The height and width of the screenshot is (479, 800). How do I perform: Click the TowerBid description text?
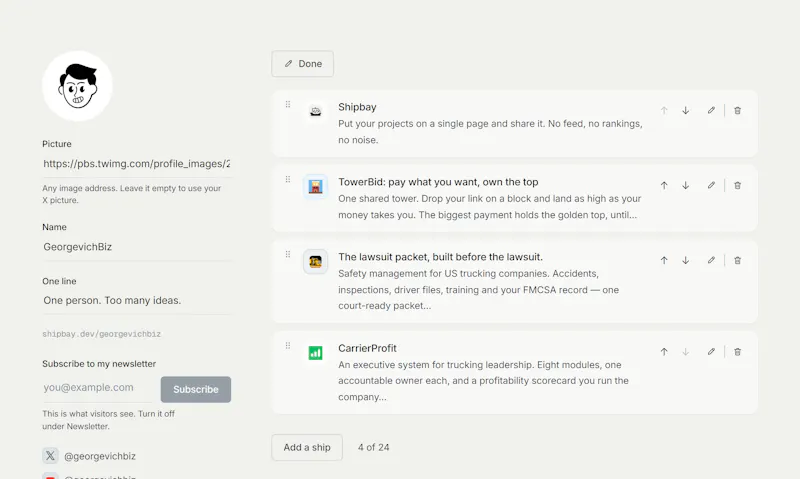pyautogui.click(x=490, y=207)
